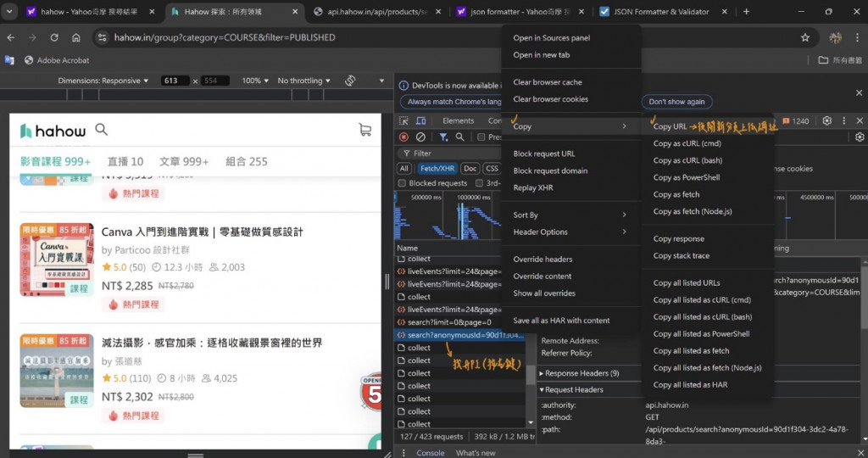Viewport: 868px width, 458px height.
Task: Open Adobe Acrobat bookmark
Action: click(x=57, y=60)
